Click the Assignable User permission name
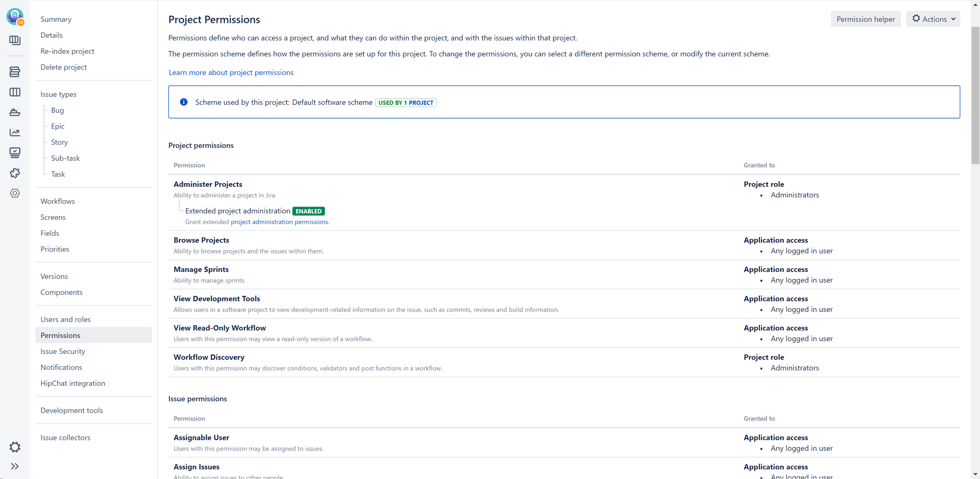This screenshot has width=980, height=479. (201, 437)
